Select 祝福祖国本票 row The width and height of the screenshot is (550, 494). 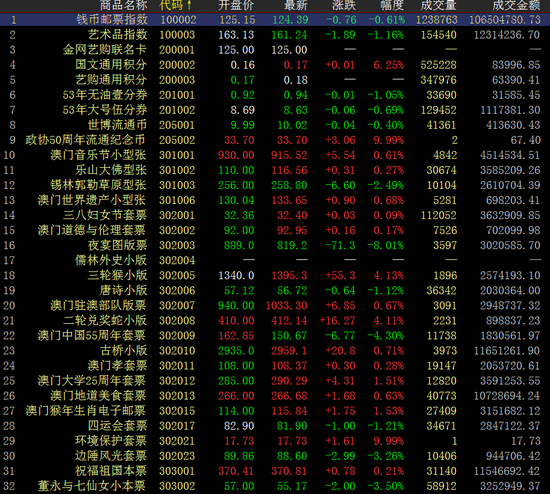click(275, 471)
